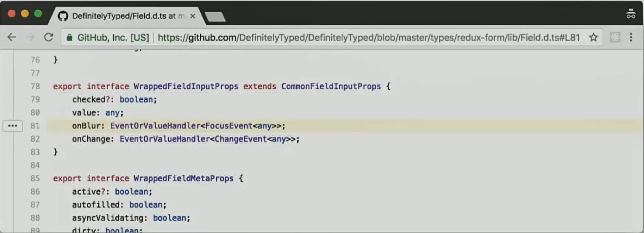Click 'onChange' property on line 82
The width and height of the screenshot is (644, 233).
(x=91, y=139)
